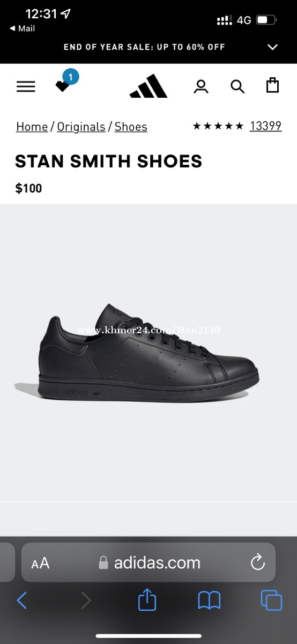Return to Mail app link
Image resolution: width=297 pixels, height=644 pixels.
click(x=22, y=28)
